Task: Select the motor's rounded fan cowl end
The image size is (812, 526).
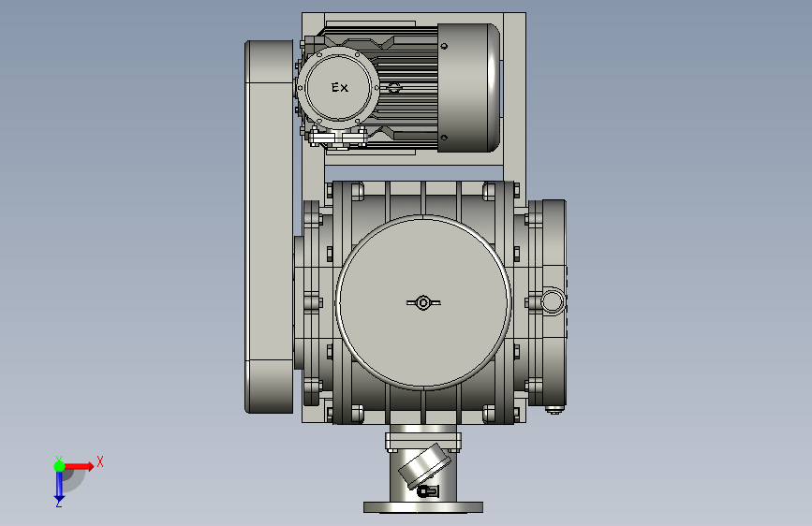Action: (469, 88)
